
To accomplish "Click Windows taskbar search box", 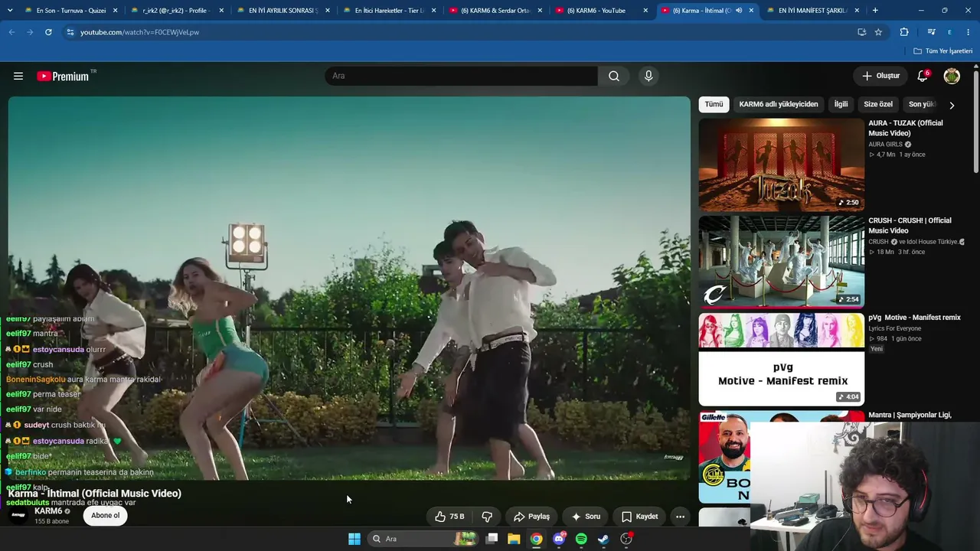I will coord(422,539).
